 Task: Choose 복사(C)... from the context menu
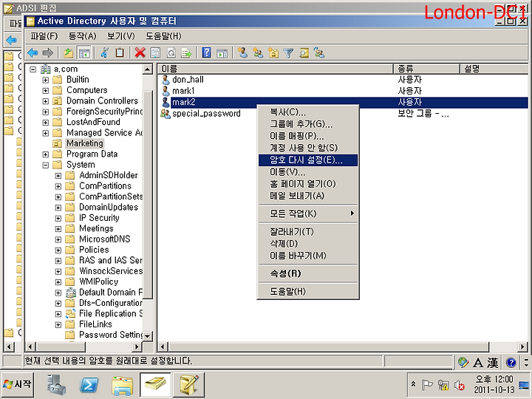pyautogui.click(x=307, y=112)
